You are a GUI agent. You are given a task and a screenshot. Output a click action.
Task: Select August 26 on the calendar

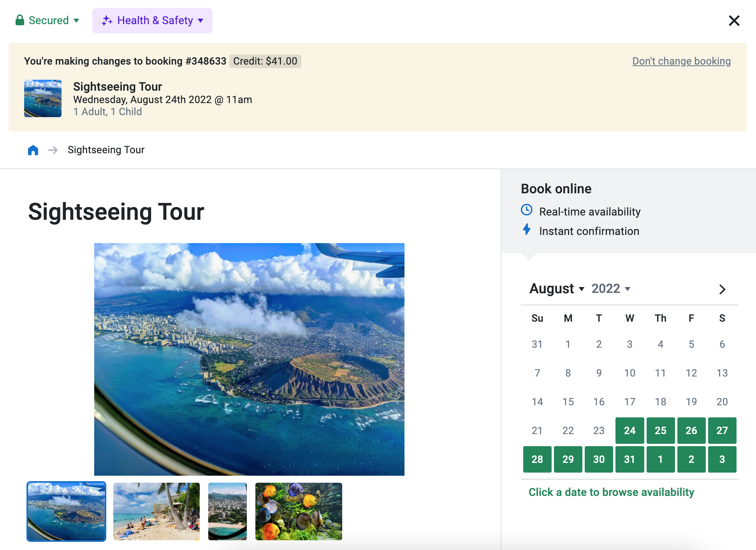691,431
